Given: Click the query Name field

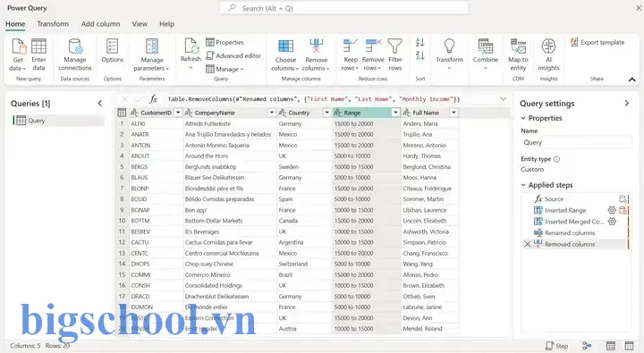Looking at the screenshot, I should (576, 142).
